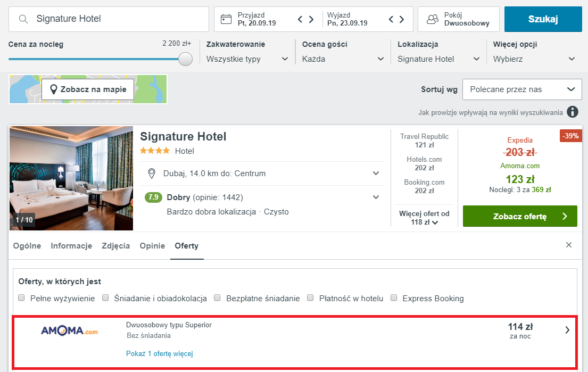Advance check-out date with next arrow
Image resolution: width=588 pixels, height=372 pixels.
402,19
